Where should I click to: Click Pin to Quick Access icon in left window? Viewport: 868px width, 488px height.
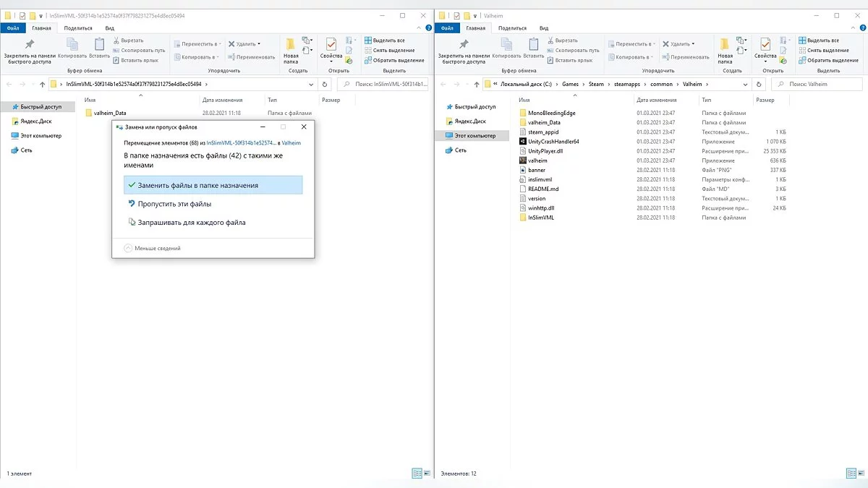click(30, 46)
